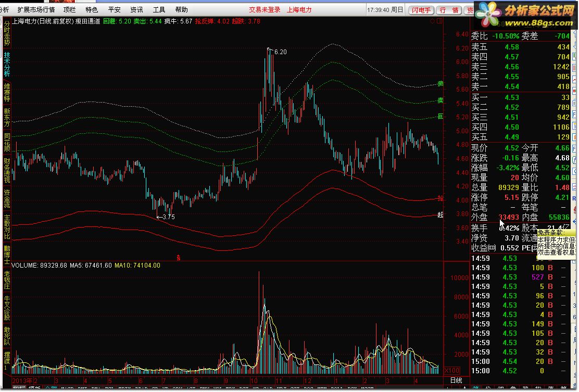Select the 卖五 4.58 ask row
Viewport: 579px width, 392px height.
click(x=520, y=47)
